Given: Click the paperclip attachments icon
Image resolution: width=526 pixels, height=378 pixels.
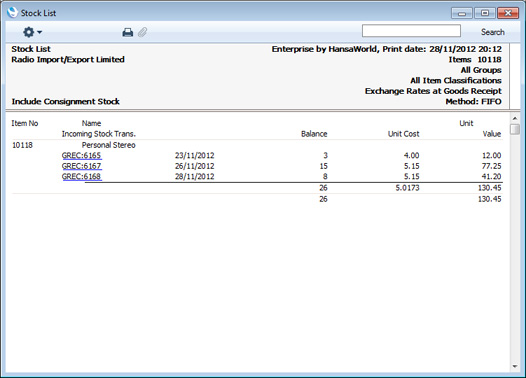Looking at the screenshot, I should [143, 32].
